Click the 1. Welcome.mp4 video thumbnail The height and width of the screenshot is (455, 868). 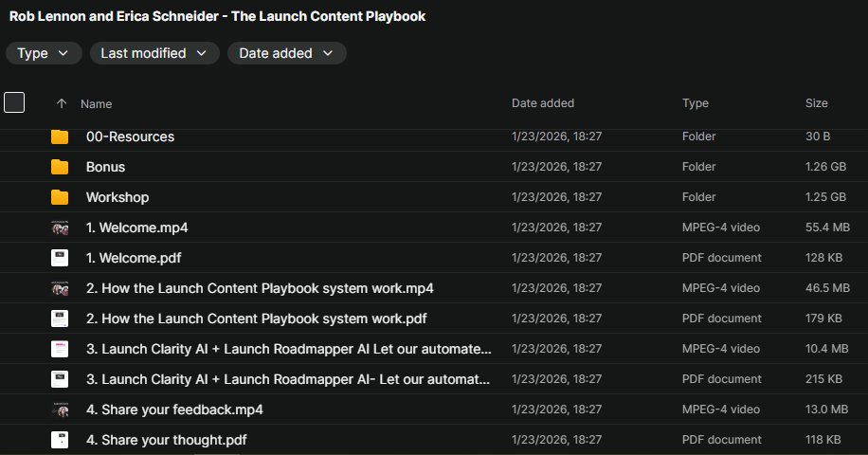[x=60, y=227]
